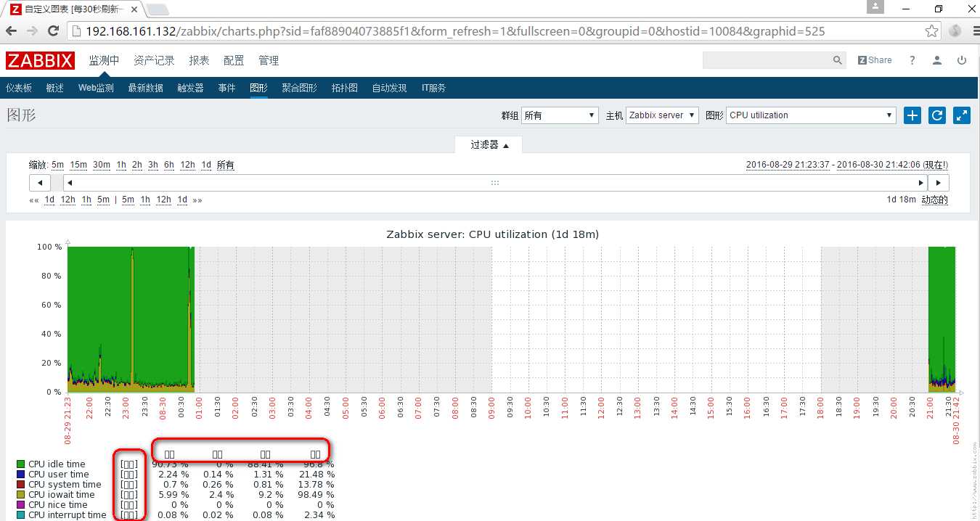Image resolution: width=980 pixels, height=521 pixels.
Task: Set zoom to 15m
Action: [x=78, y=165]
